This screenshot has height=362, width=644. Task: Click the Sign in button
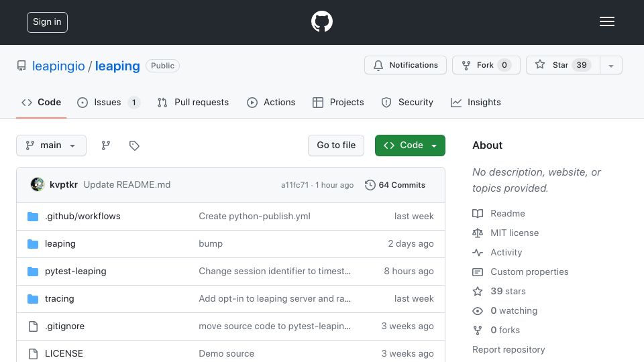(47, 22)
